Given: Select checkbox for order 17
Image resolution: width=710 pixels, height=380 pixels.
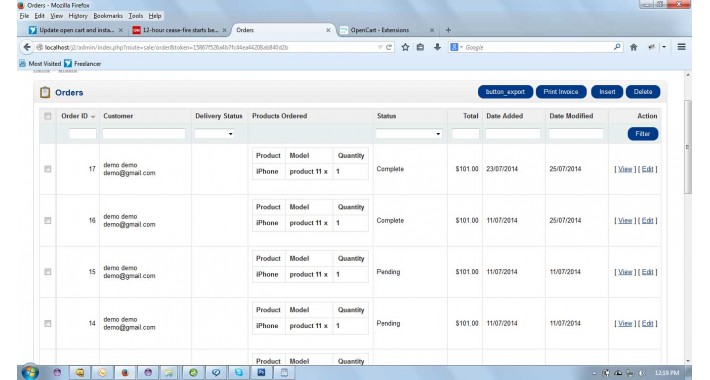Looking at the screenshot, I should 48,169.
